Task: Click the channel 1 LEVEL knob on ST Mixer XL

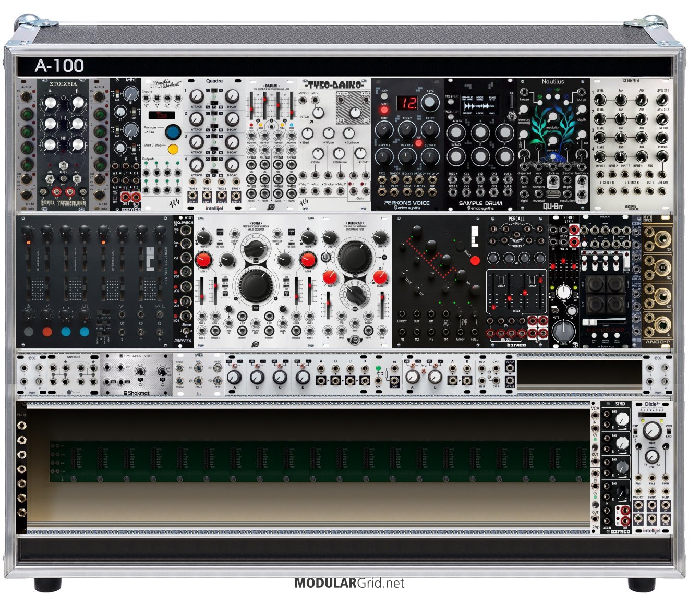Action: (x=600, y=100)
